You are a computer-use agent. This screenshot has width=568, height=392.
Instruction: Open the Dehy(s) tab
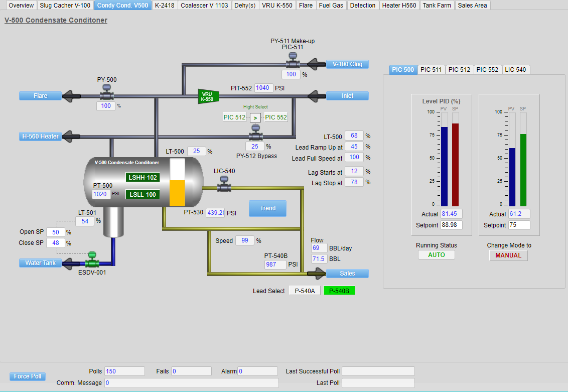pyautogui.click(x=245, y=6)
